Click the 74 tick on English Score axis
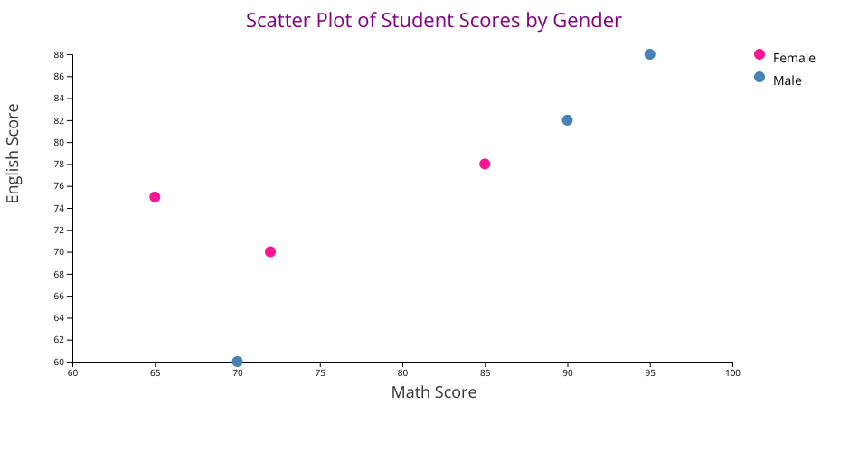This screenshot has height=452, width=868. tap(58, 208)
